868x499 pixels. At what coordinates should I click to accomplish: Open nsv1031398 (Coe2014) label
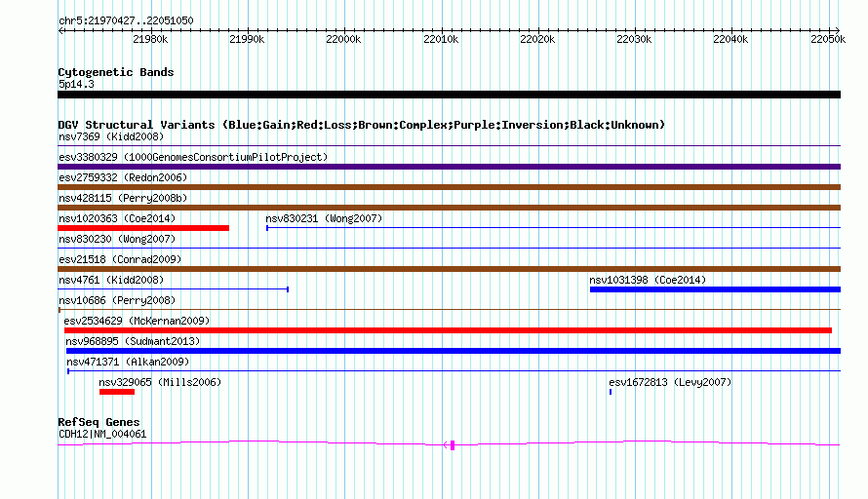(648, 280)
